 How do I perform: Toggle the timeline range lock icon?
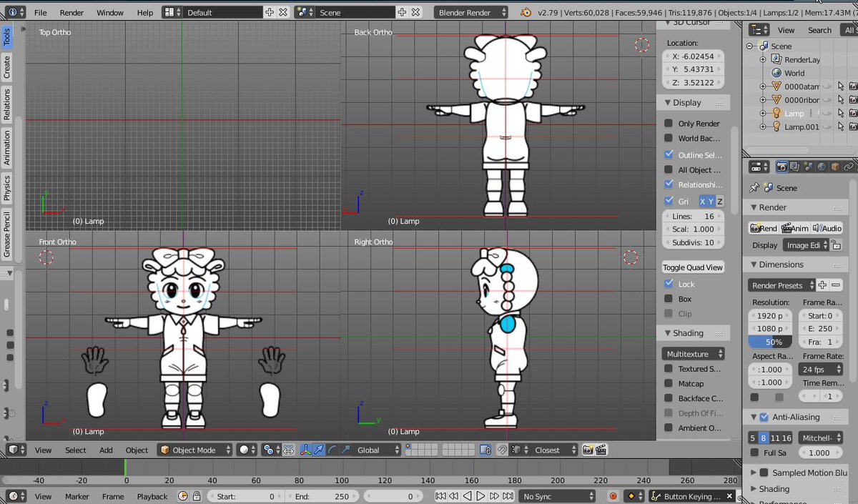coord(196,496)
